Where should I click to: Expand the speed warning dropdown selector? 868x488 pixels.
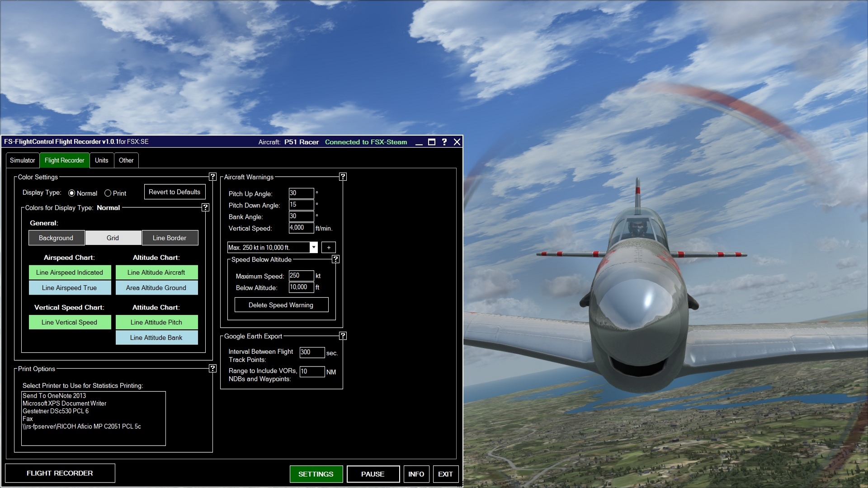(x=313, y=247)
